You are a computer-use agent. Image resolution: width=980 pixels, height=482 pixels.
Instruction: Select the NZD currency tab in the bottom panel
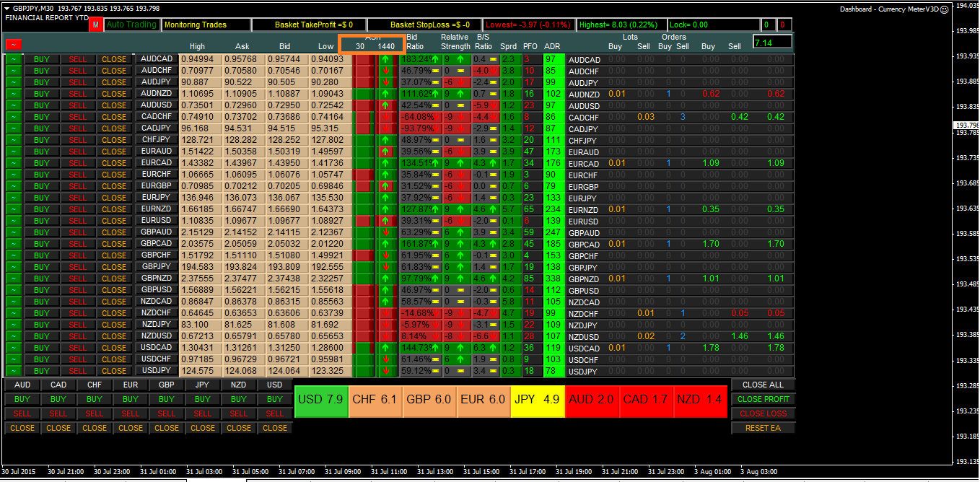(x=239, y=385)
